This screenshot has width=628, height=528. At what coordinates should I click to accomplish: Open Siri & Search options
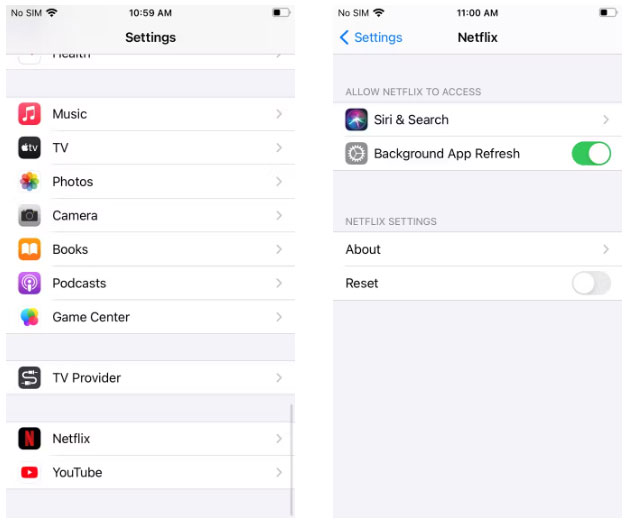(477, 119)
